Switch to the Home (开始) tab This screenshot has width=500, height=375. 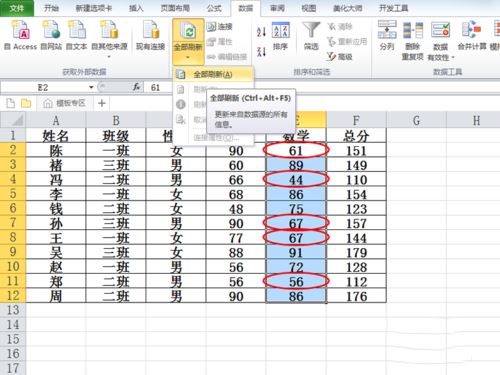[51, 8]
